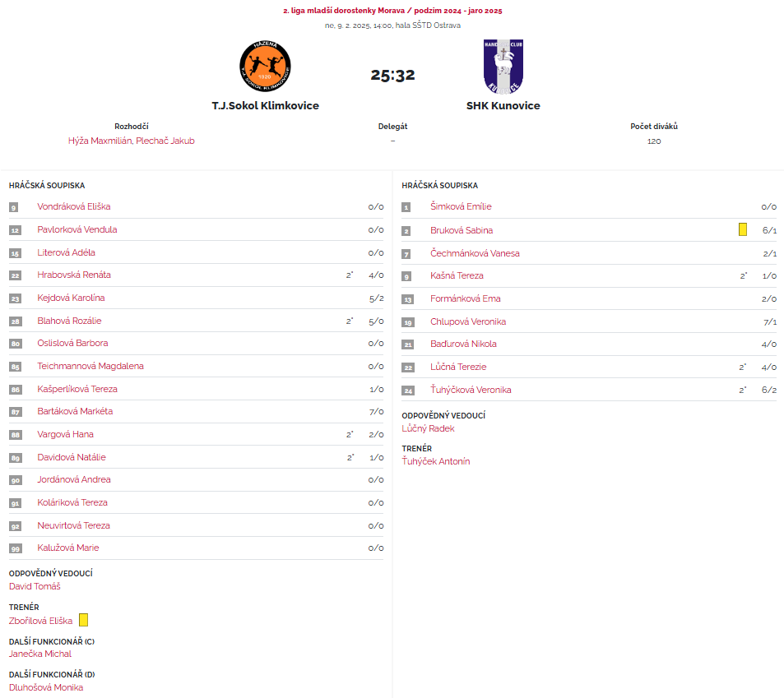Open player Chlupová Veronika's profile
Viewport: 784px width, 698px height.
click(468, 321)
